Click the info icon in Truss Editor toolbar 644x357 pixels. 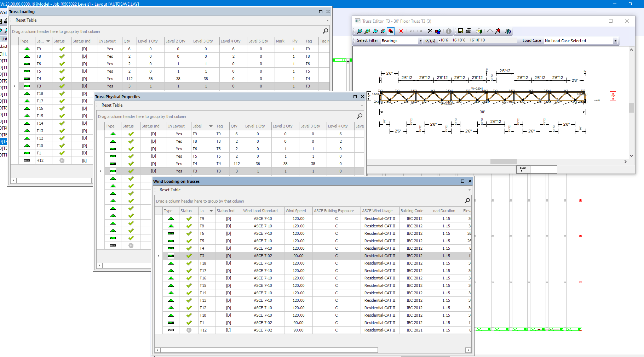tap(449, 31)
